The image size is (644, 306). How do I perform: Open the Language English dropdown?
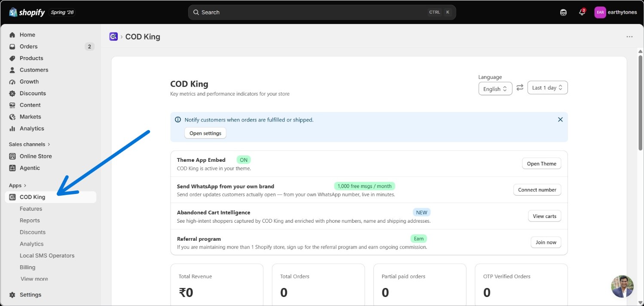495,89
